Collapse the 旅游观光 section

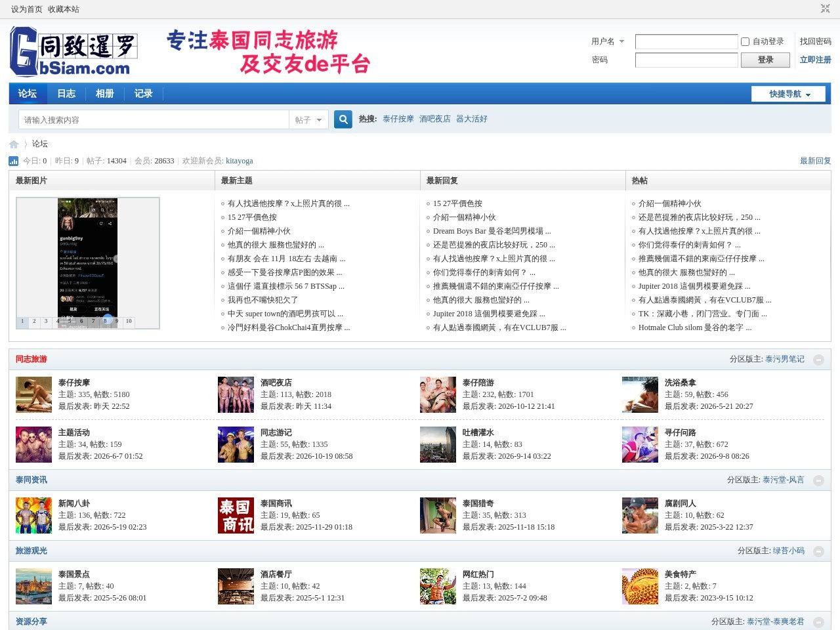pos(818,551)
